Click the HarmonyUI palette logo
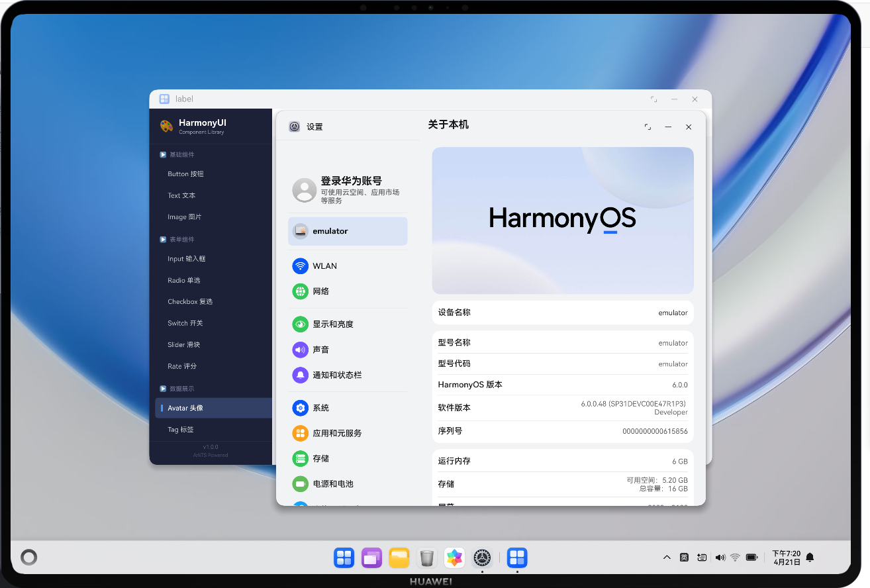 [x=165, y=124]
